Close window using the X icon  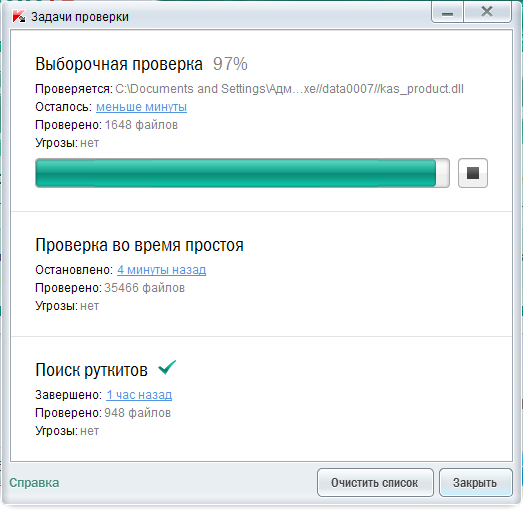coord(487,12)
